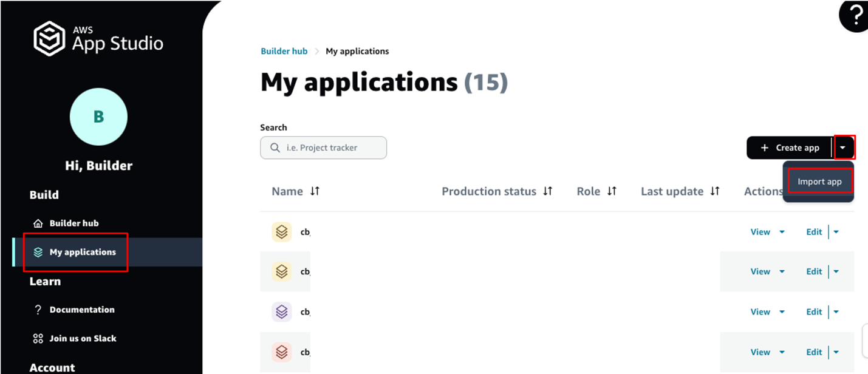This screenshot has width=868, height=374.
Task: Click the Role column header
Action: click(589, 191)
